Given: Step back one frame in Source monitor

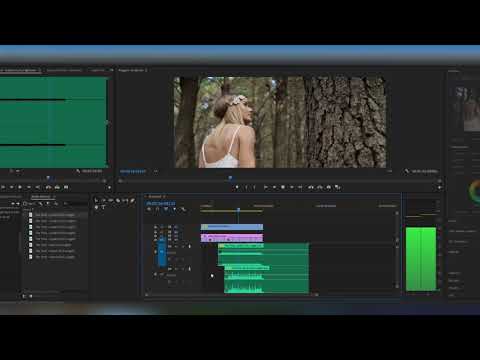Looking at the screenshot, I should click(11, 187).
